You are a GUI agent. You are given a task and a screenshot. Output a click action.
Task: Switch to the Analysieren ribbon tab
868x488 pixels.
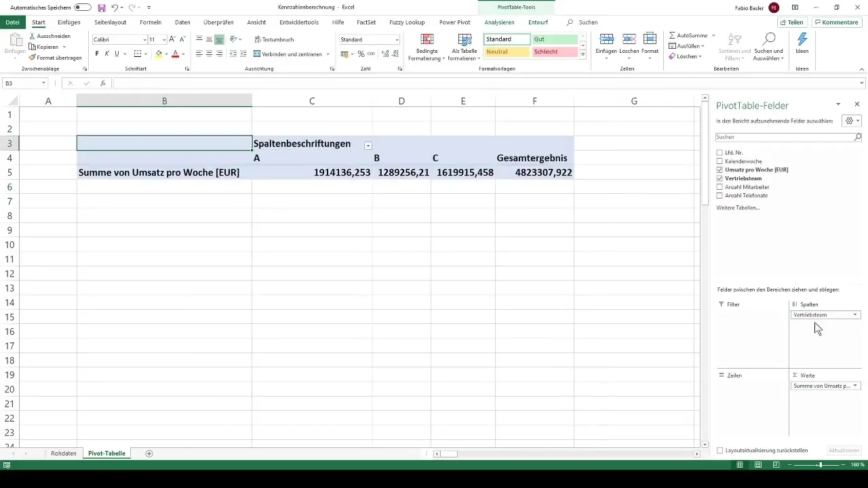pyautogui.click(x=500, y=22)
